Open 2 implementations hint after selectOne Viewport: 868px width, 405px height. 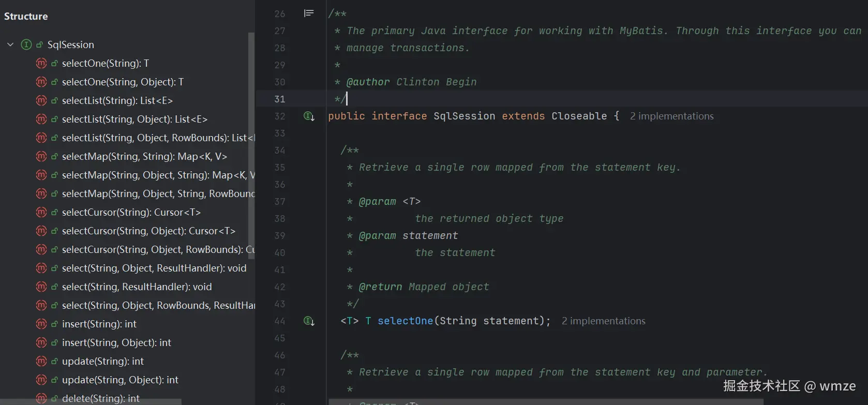603,321
